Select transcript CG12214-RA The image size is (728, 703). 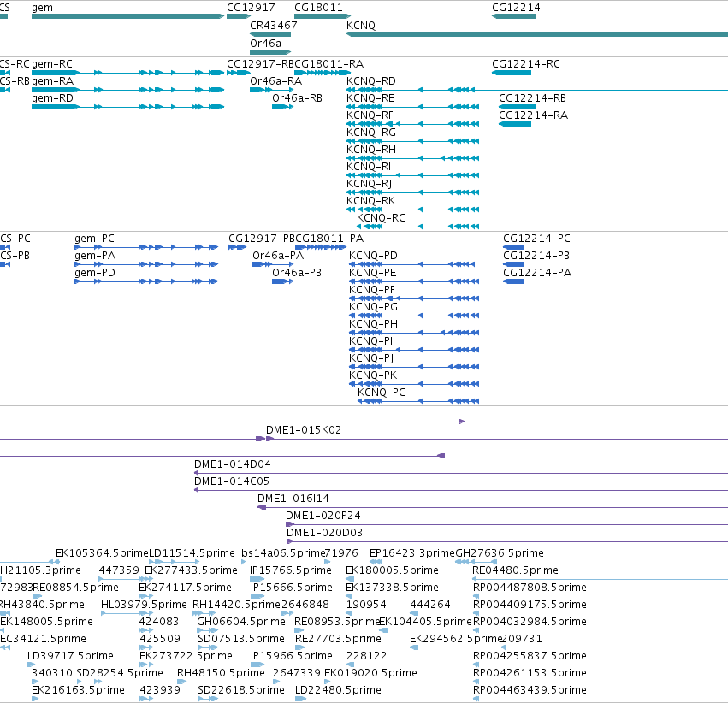pos(514,124)
